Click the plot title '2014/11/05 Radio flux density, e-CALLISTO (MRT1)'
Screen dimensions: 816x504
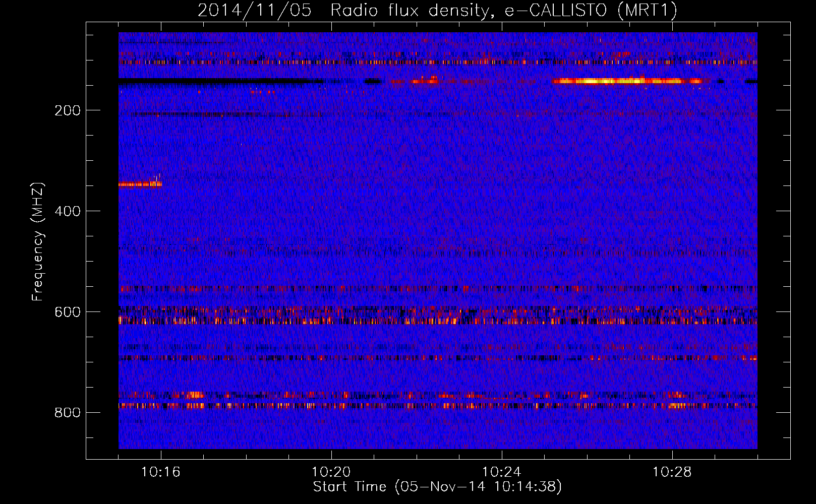[437, 10]
